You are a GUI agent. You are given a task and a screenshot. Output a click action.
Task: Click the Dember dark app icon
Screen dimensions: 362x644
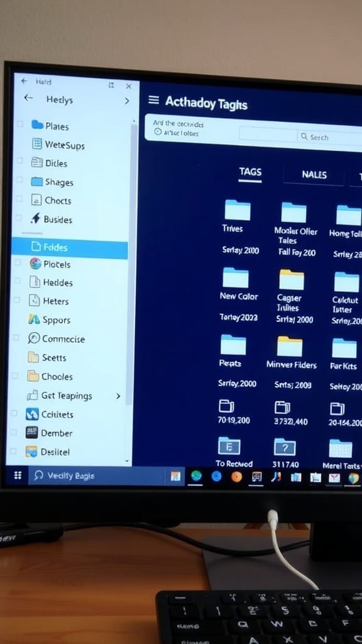[x=31, y=433]
